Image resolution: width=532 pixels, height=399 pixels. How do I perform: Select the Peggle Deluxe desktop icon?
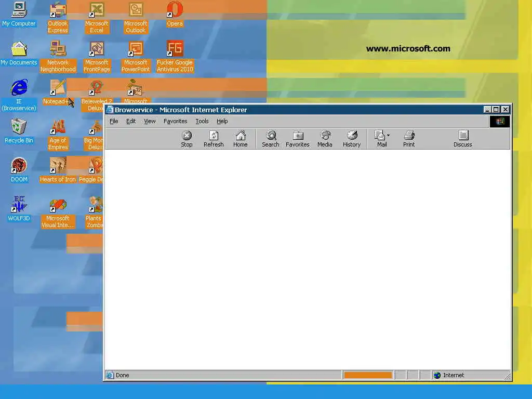(x=91, y=170)
